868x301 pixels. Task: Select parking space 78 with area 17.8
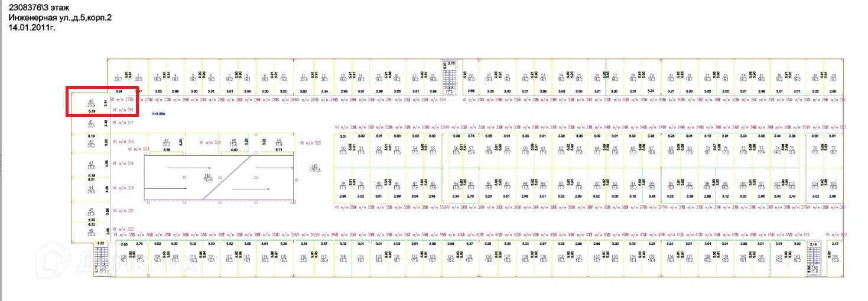point(343,185)
